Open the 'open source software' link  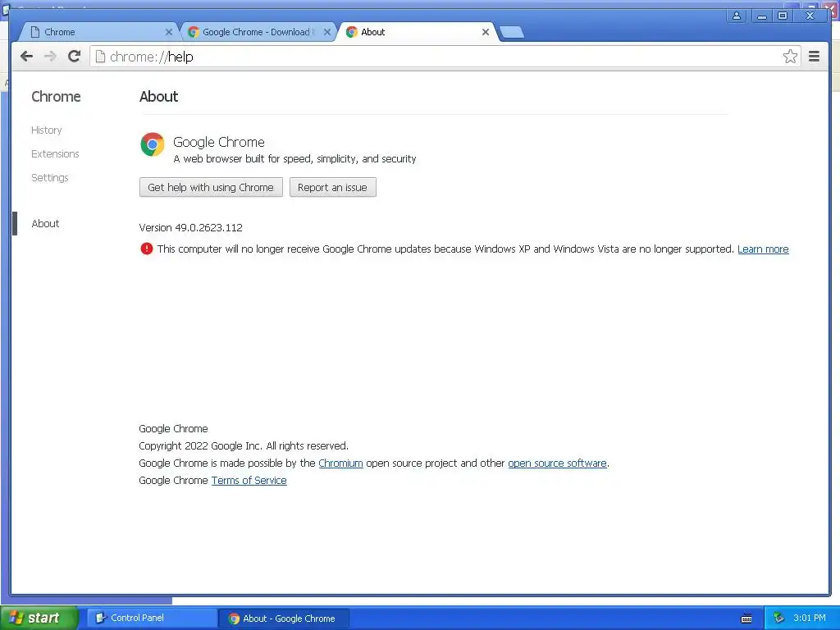(x=557, y=463)
